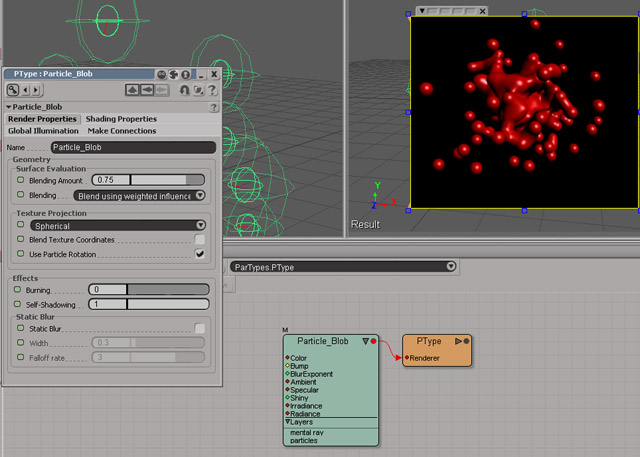The height and width of the screenshot is (457, 640).
Task: Switch to the Shading Properties tab
Action: point(121,119)
